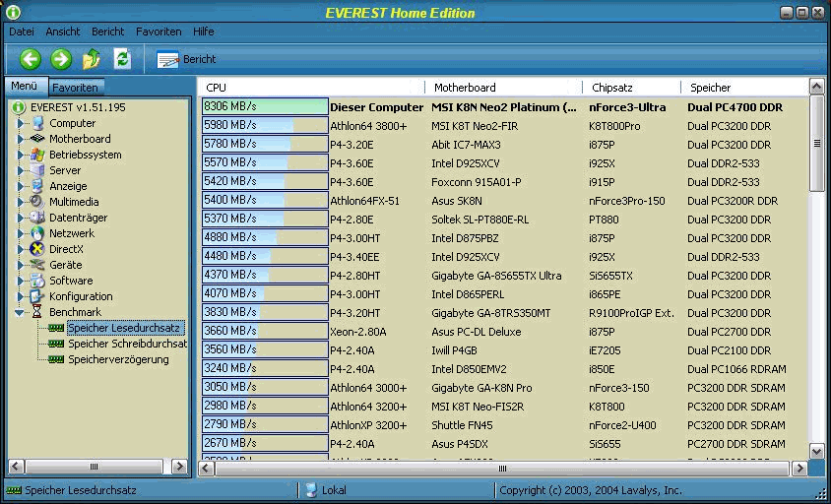Screen dimensions: 831x504
Task: Expand the Software tree node
Action: (21, 281)
